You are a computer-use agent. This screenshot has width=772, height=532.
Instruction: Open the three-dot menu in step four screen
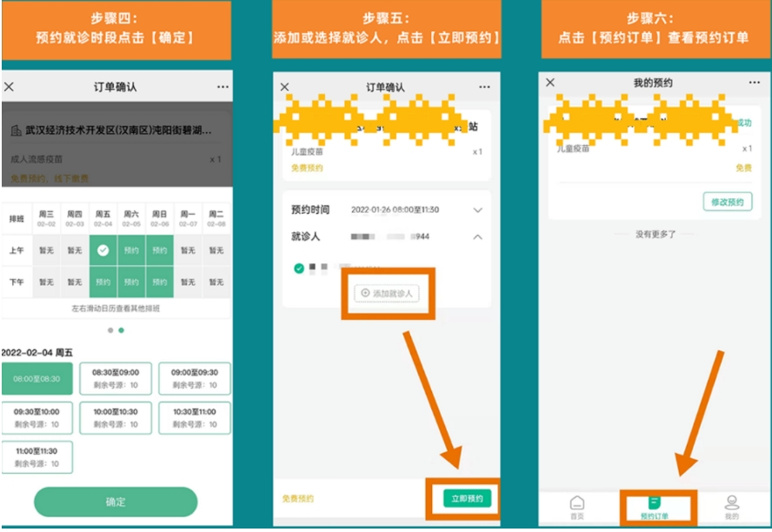click(x=223, y=87)
